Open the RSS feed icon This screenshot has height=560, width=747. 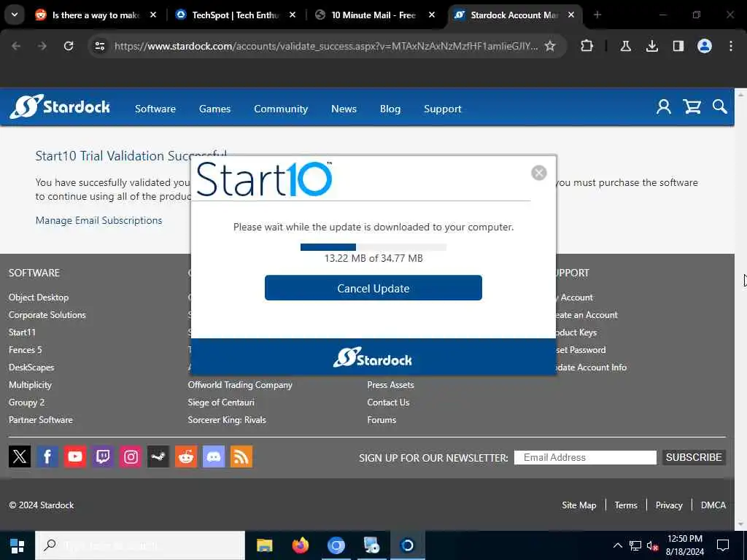(x=241, y=456)
